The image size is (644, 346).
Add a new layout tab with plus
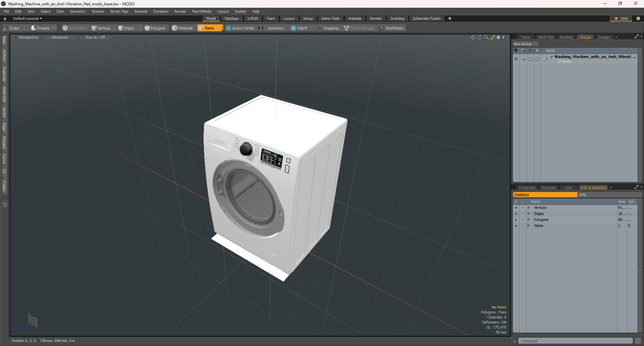coord(450,18)
